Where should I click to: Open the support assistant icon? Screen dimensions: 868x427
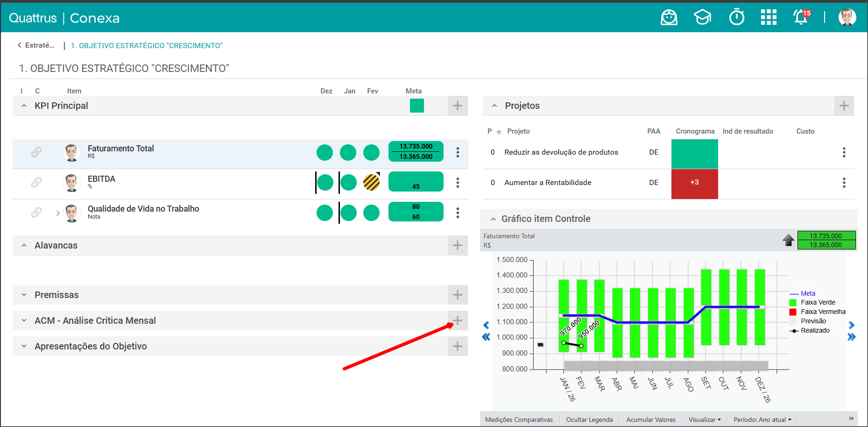[669, 18]
